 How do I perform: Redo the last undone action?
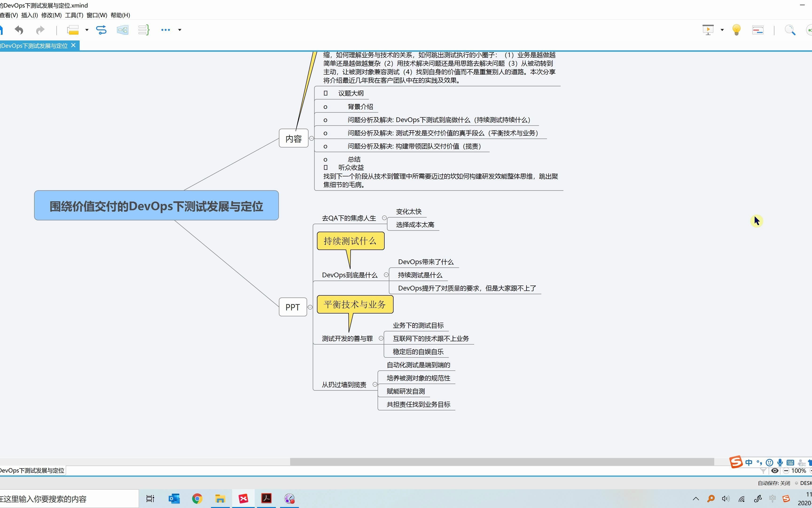40,30
